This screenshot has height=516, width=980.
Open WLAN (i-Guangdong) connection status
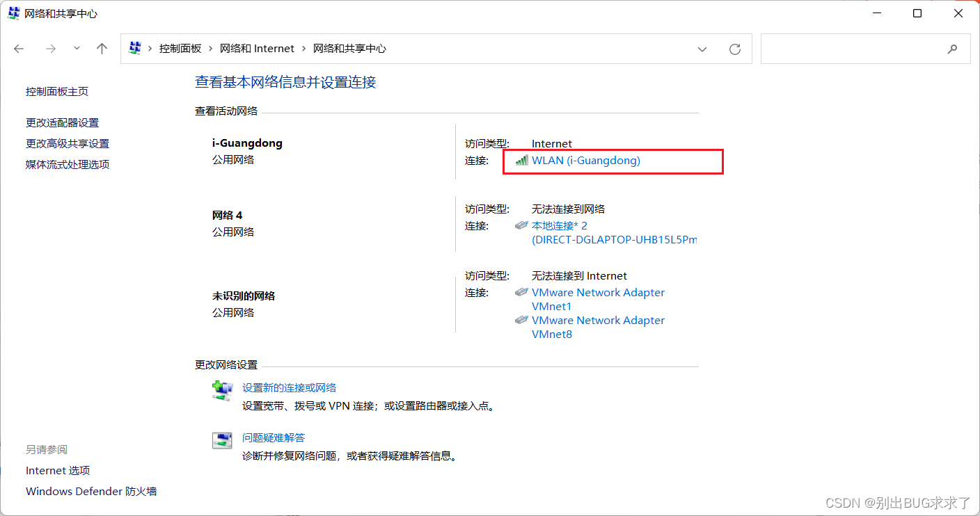(586, 161)
